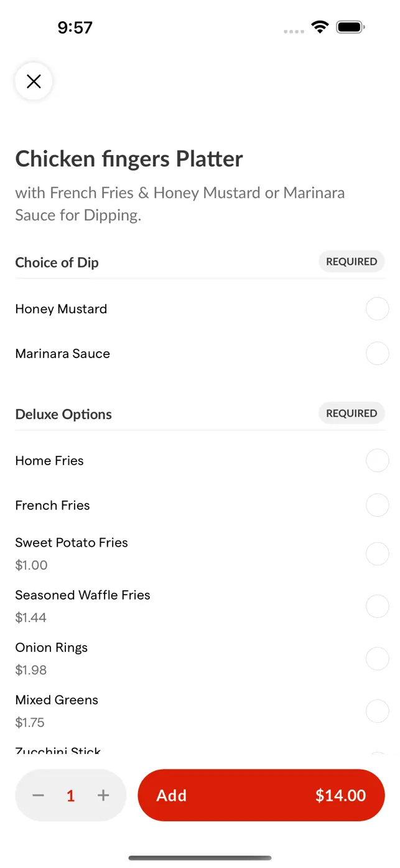Tap the plus icon to increase quantity

tap(103, 795)
